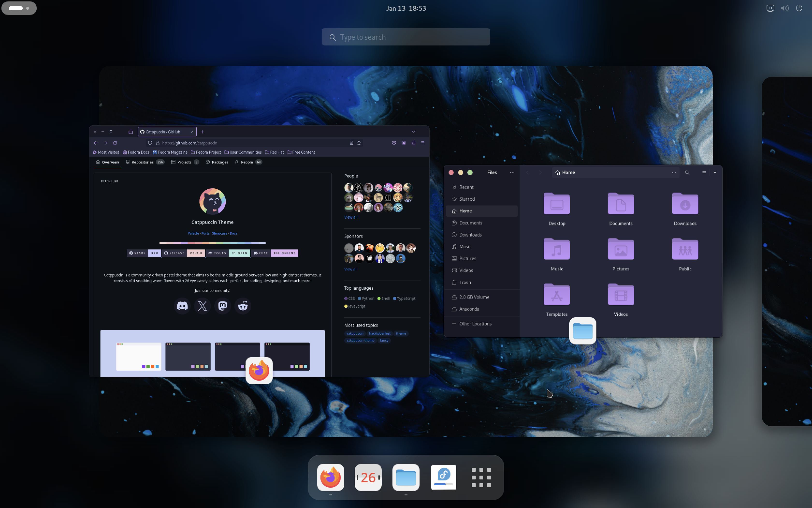
Task: Launch Firefox from the dock
Action: pyautogui.click(x=331, y=478)
